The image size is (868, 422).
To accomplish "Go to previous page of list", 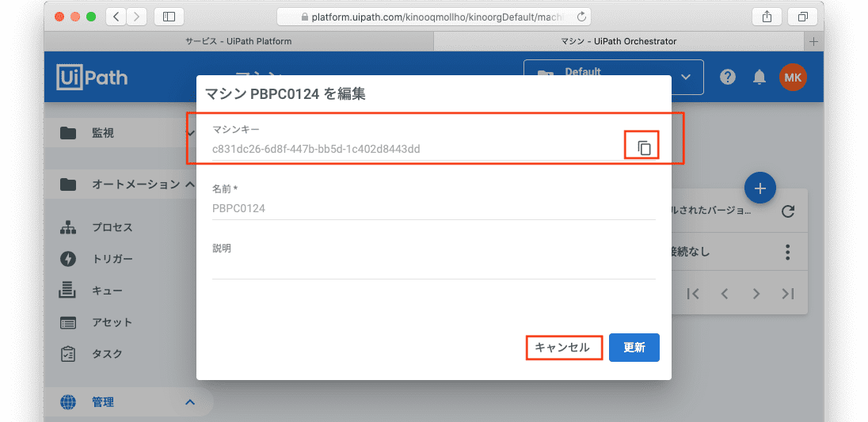I will click(x=724, y=294).
